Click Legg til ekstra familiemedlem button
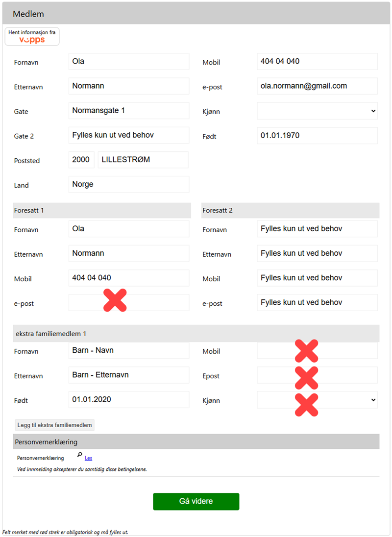392x537 pixels. [x=54, y=425]
